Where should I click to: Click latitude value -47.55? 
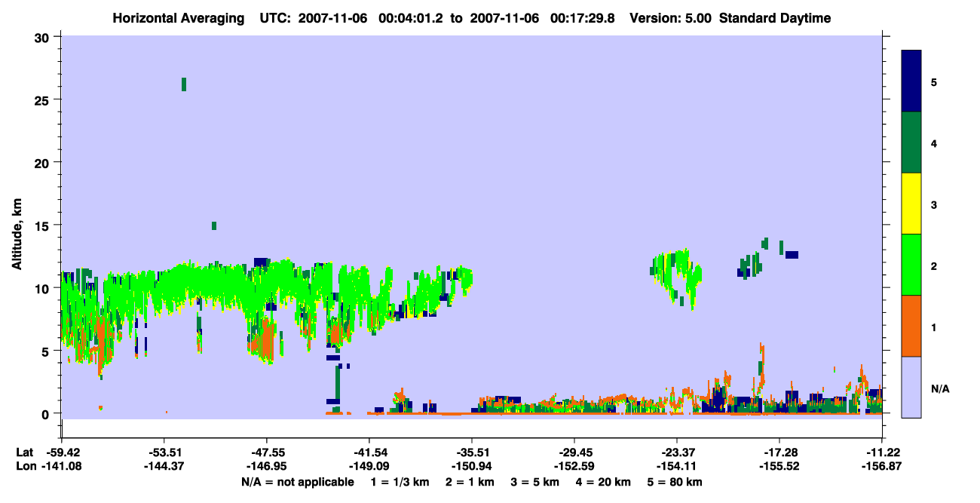(266, 452)
